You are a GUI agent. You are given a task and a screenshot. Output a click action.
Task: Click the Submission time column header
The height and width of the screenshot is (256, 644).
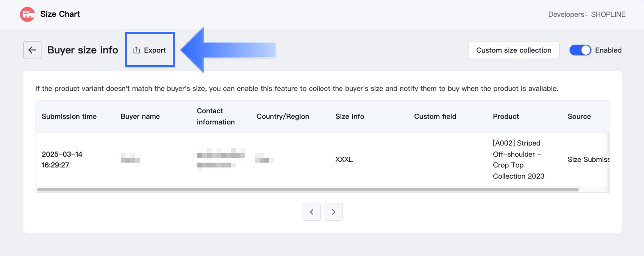[69, 117]
